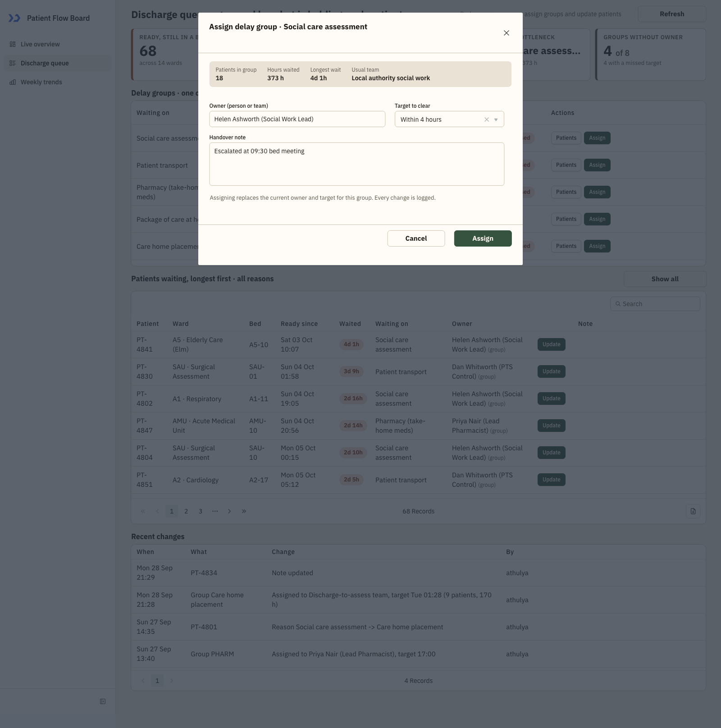Select page 1 in patient table pagination
Screen dimensions: 721x728
pos(172,511)
